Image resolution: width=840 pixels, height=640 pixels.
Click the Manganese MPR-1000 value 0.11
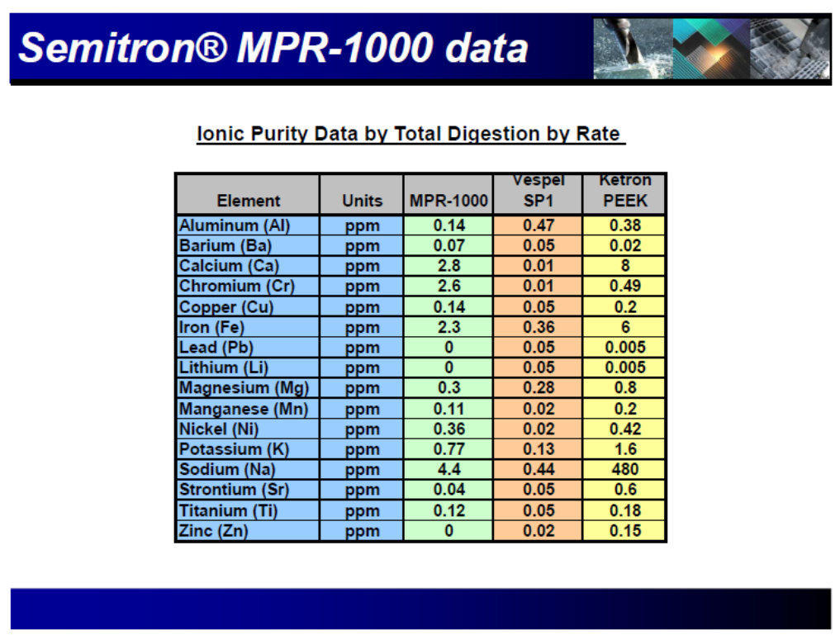448,409
